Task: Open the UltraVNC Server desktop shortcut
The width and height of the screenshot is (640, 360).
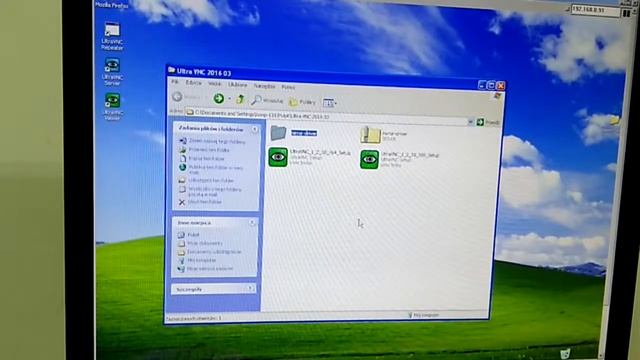Action: [112, 71]
